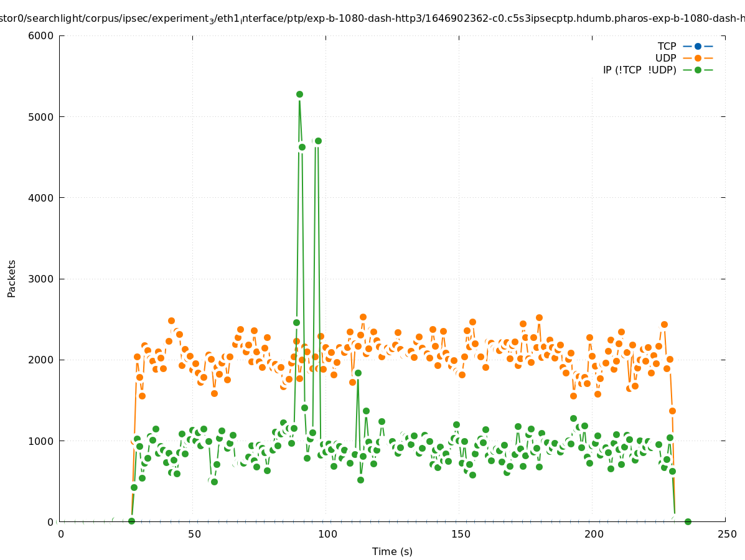Toggle the IP (!TCP !UDP) legend label
The height and width of the screenshot is (560, 745).
pos(639,70)
